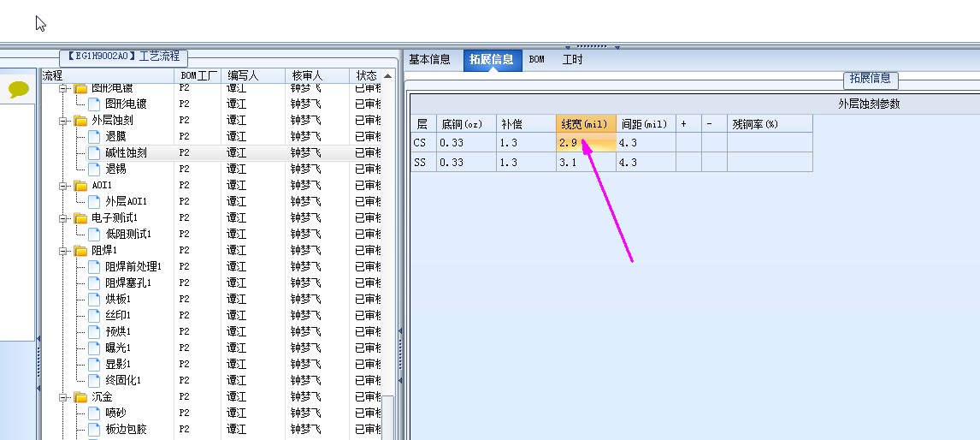Collapse the 阻焊1 tree node
The width and height of the screenshot is (980, 440).
tap(63, 251)
